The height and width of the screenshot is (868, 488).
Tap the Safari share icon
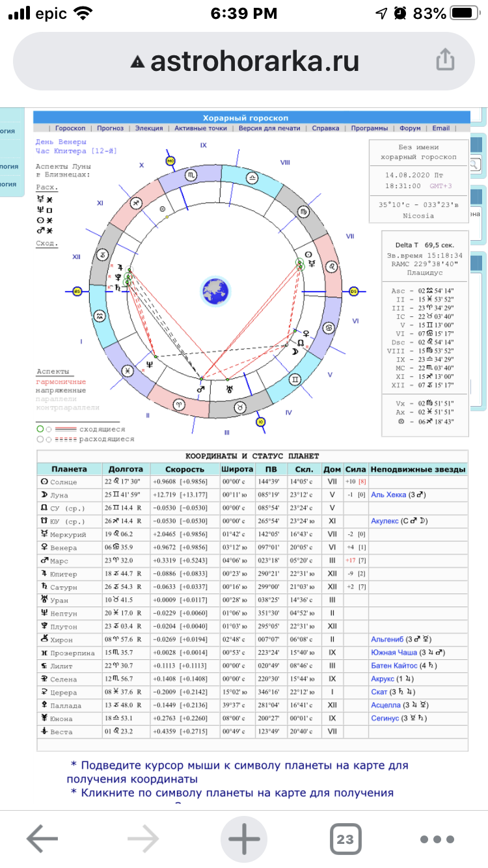(x=445, y=61)
